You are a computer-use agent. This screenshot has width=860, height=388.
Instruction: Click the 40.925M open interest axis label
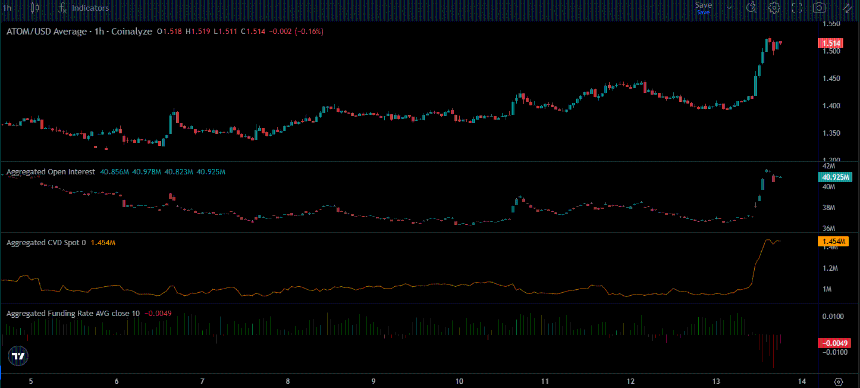(x=835, y=177)
